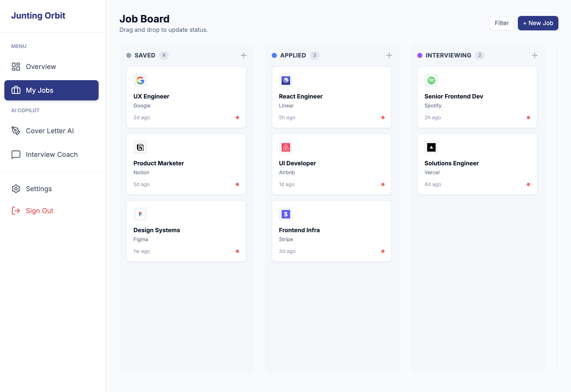
Task: Click the Interview Coach chat icon
Action: (16, 154)
